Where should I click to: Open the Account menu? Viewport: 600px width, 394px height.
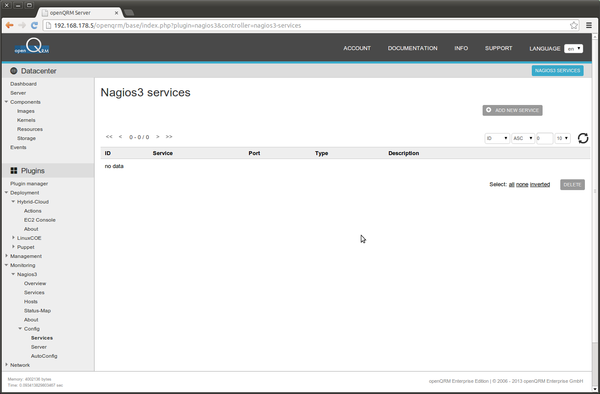pyautogui.click(x=357, y=48)
